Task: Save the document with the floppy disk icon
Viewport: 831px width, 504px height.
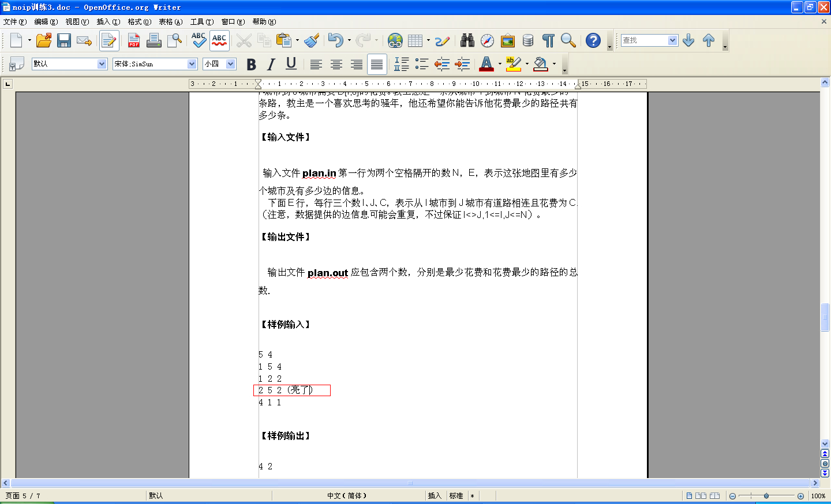Action: pyautogui.click(x=64, y=40)
